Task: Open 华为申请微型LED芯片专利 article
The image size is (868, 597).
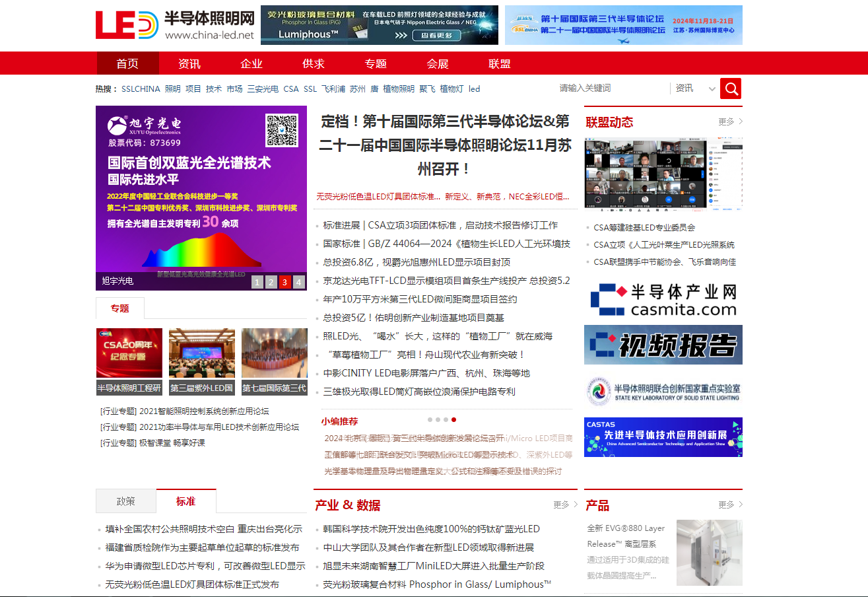Action: pos(205,566)
